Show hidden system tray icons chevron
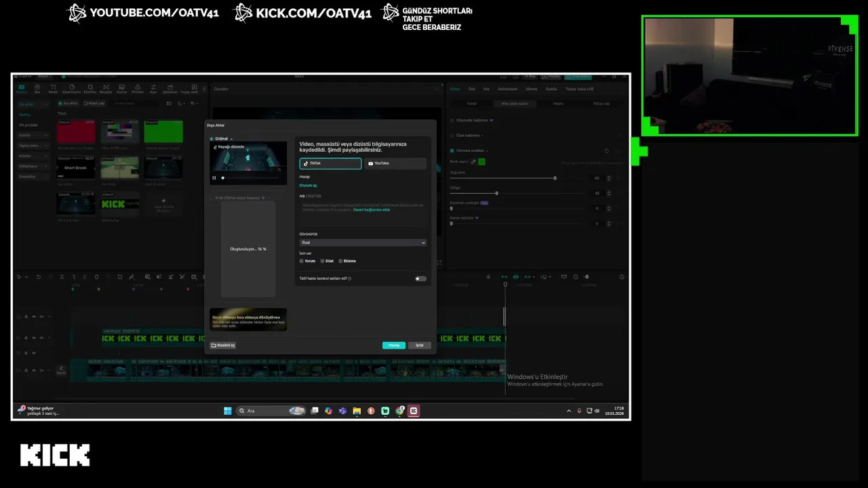 tap(569, 411)
